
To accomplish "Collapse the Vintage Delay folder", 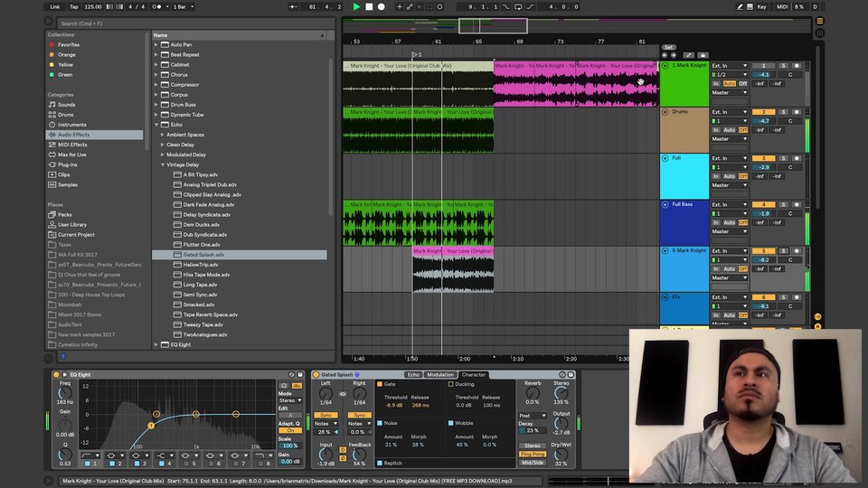I will [x=162, y=164].
